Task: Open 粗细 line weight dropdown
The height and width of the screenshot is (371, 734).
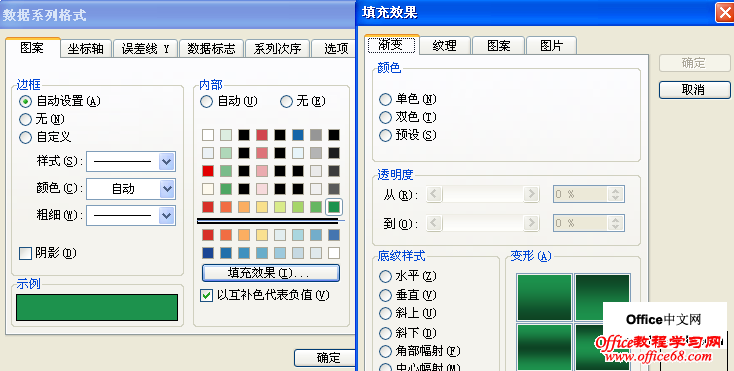Action: [x=167, y=216]
